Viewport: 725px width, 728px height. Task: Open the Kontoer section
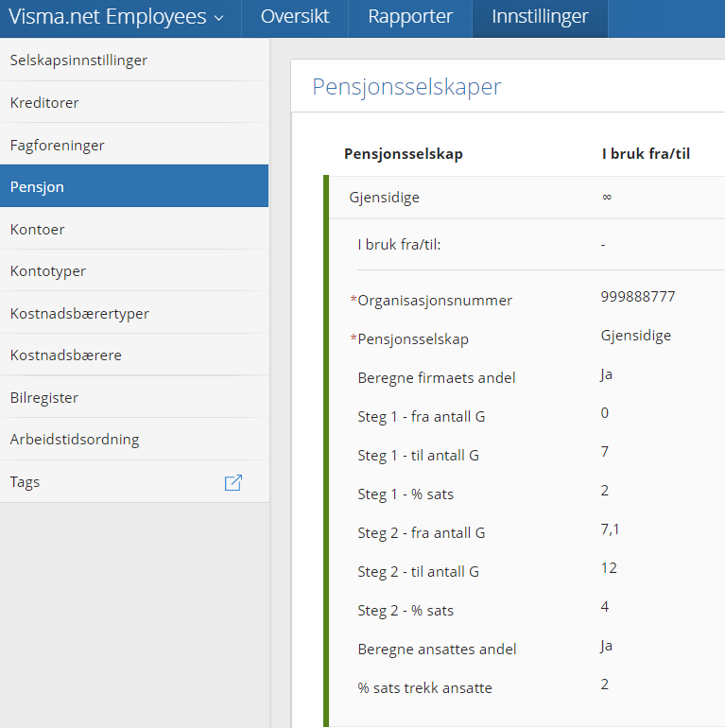[x=134, y=229]
